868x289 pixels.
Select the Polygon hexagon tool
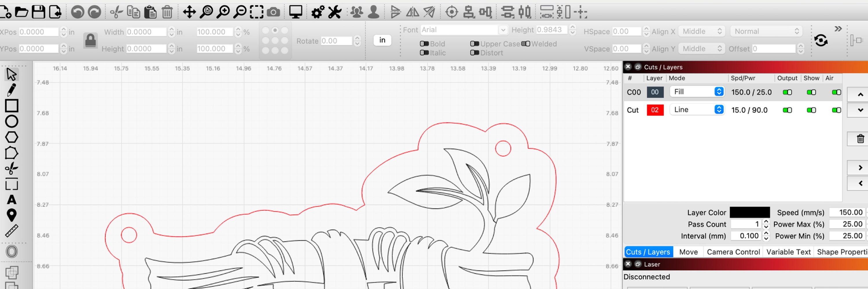point(12,137)
